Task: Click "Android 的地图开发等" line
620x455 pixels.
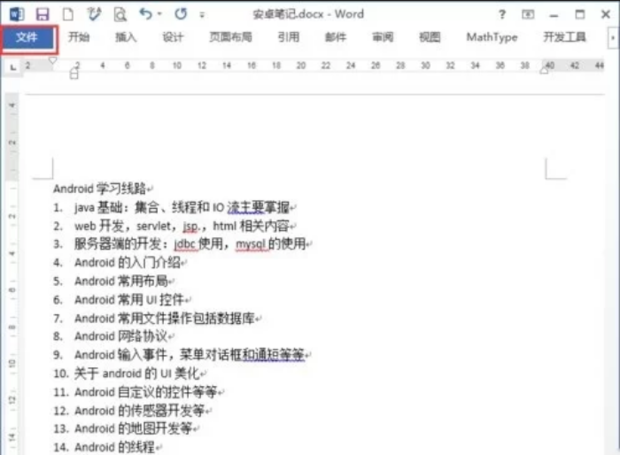Action: tap(134, 428)
